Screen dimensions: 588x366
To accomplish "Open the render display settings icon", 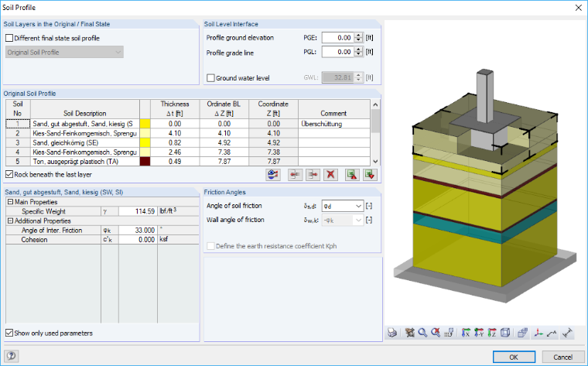I will (410, 333).
